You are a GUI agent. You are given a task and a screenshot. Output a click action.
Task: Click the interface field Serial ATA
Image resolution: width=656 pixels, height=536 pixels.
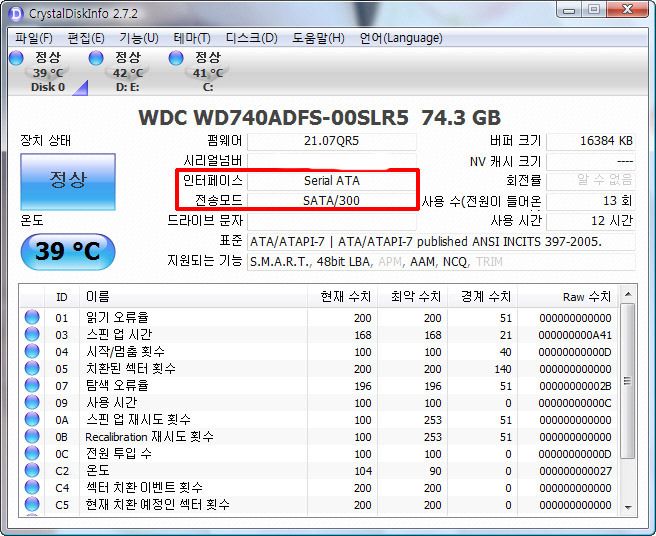click(x=332, y=181)
